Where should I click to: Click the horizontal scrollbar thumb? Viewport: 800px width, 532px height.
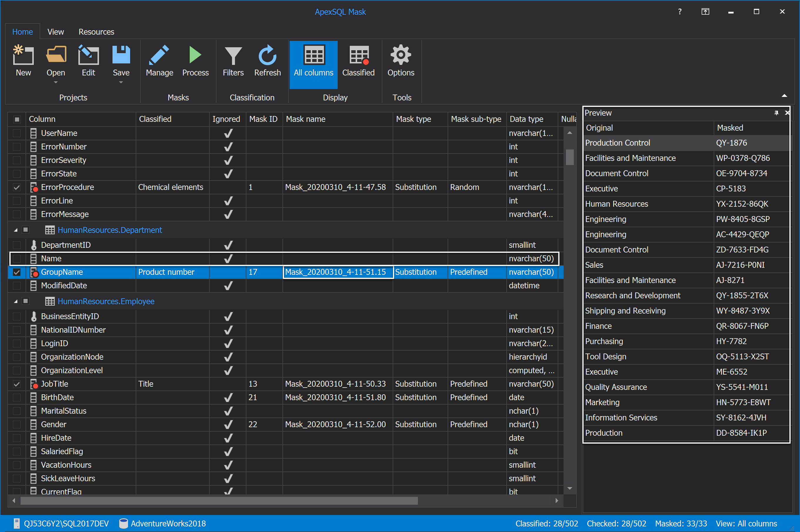point(219,501)
